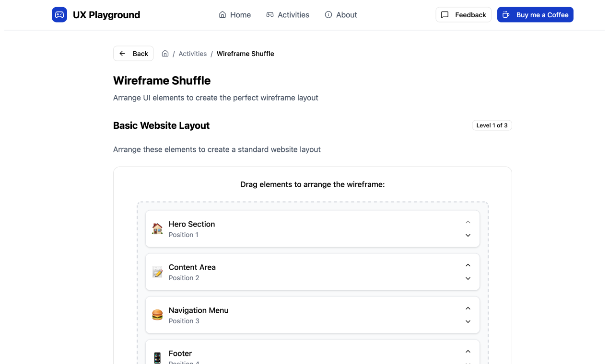Click the Activities breadcrumb link
This screenshot has height=364, width=609.
(x=193, y=54)
